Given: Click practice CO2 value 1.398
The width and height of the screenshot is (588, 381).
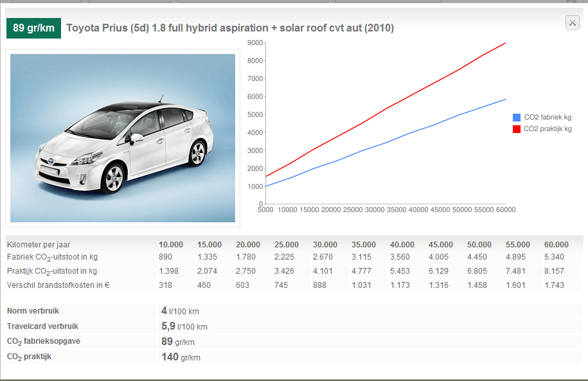Looking at the screenshot, I should tap(169, 270).
